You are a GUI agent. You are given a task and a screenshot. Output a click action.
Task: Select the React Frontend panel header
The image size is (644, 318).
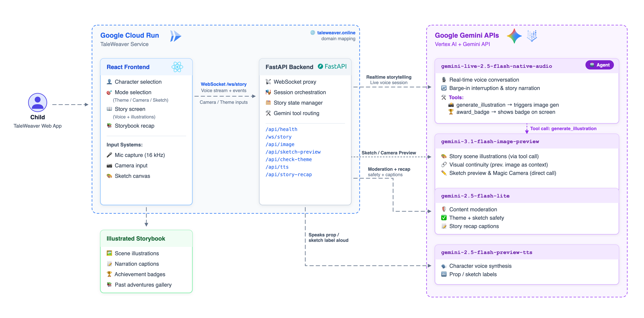[x=128, y=67]
